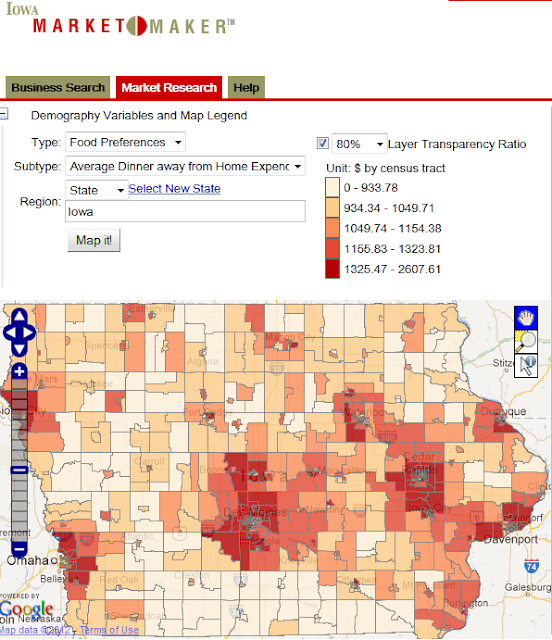Switch to Market Research tab
This screenshot has height=640, width=552.
(x=169, y=87)
